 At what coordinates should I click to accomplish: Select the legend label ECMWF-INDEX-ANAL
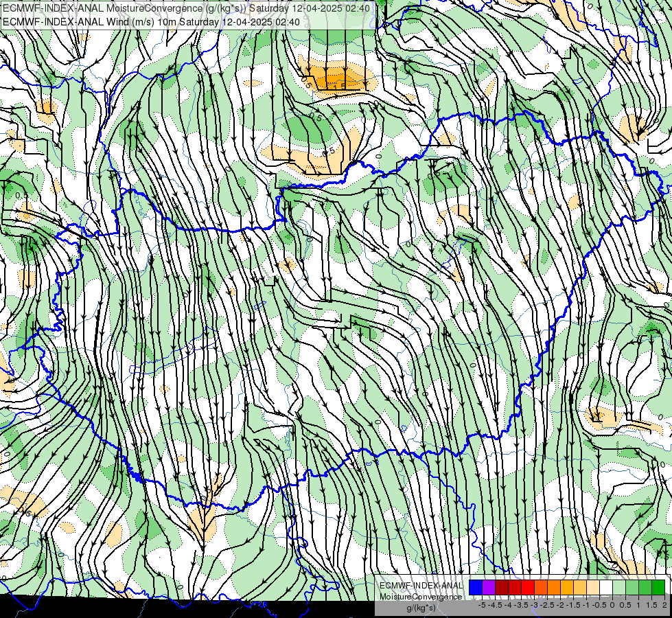[x=421, y=586]
